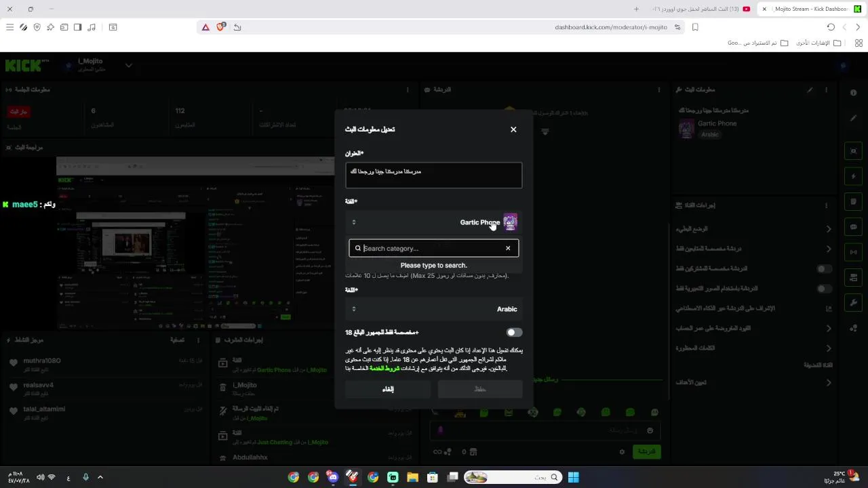Toggle the broadcast signal sidebar icon
Image resolution: width=868 pixels, height=488 pixels.
(854, 252)
